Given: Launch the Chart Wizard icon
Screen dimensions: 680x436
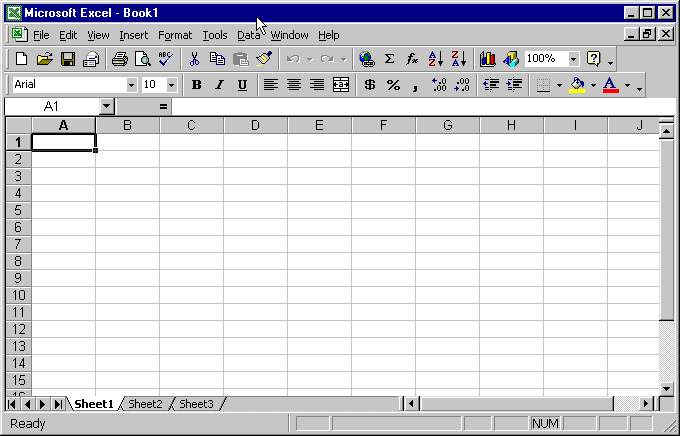Looking at the screenshot, I should (x=488, y=60).
